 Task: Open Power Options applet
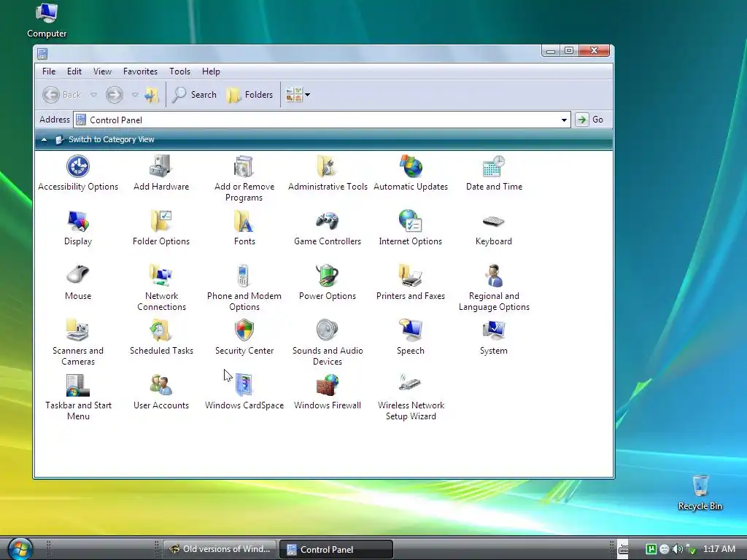(328, 283)
